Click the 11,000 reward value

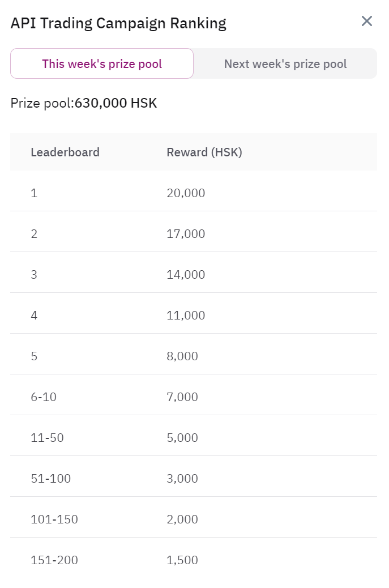click(186, 316)
